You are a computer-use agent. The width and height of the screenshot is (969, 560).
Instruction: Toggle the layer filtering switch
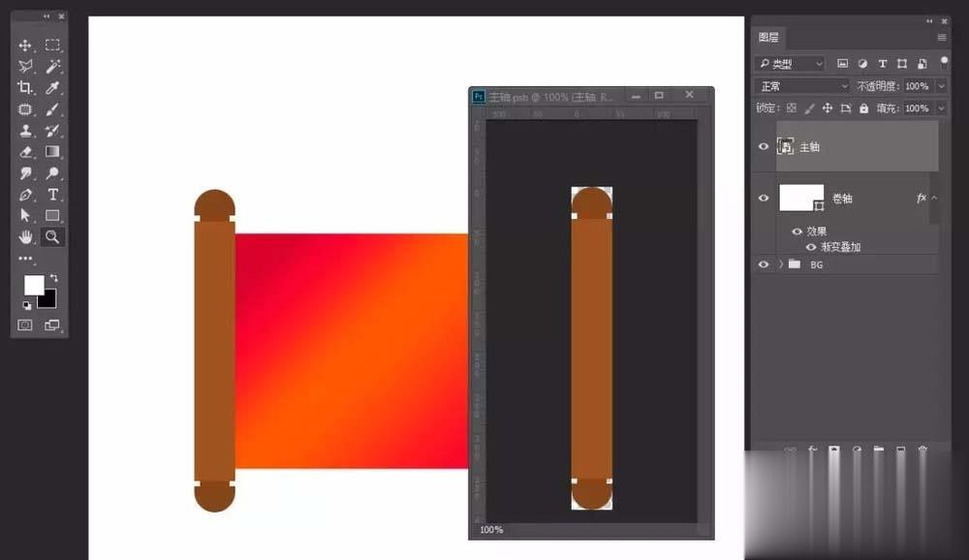point(944,61)
